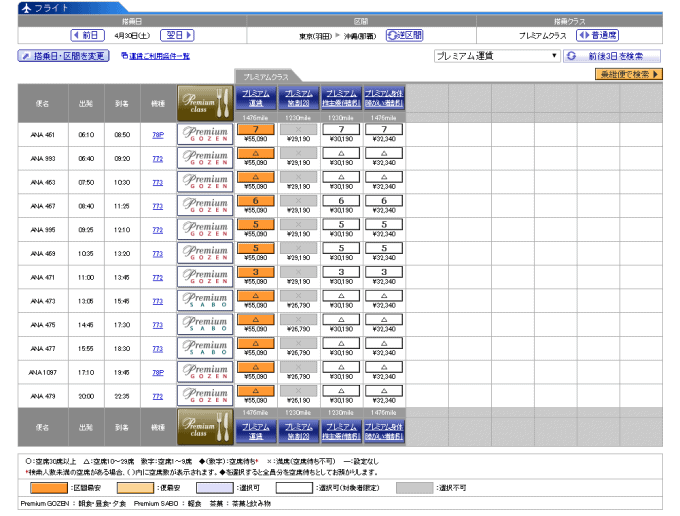Click プレミアム運賃 column header at top
The width and height of the screenshot is (680, 516).
[256, 98]
